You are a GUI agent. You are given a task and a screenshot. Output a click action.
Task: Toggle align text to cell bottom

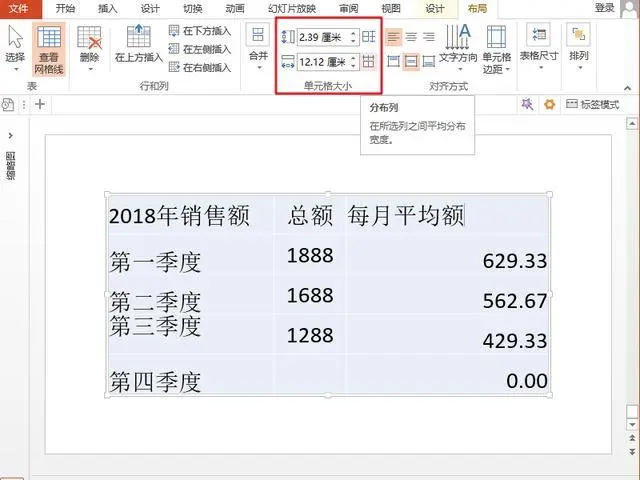coord(429,62)
